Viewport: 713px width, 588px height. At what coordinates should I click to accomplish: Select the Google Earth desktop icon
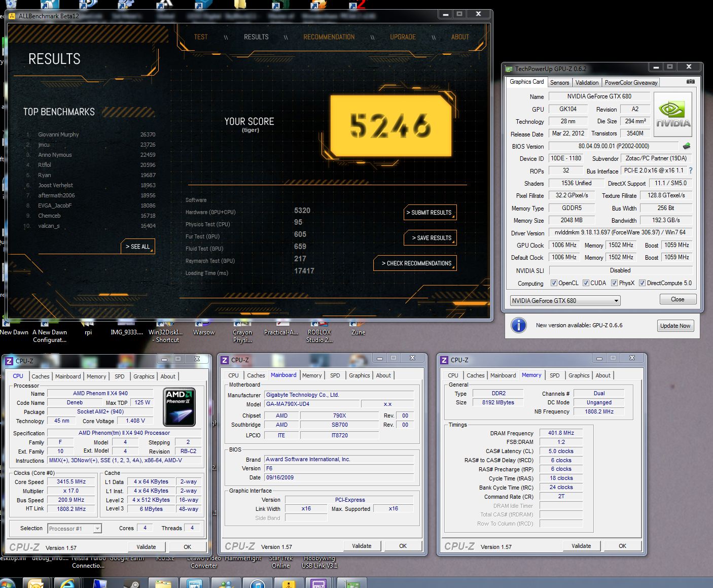click(127, 558)
